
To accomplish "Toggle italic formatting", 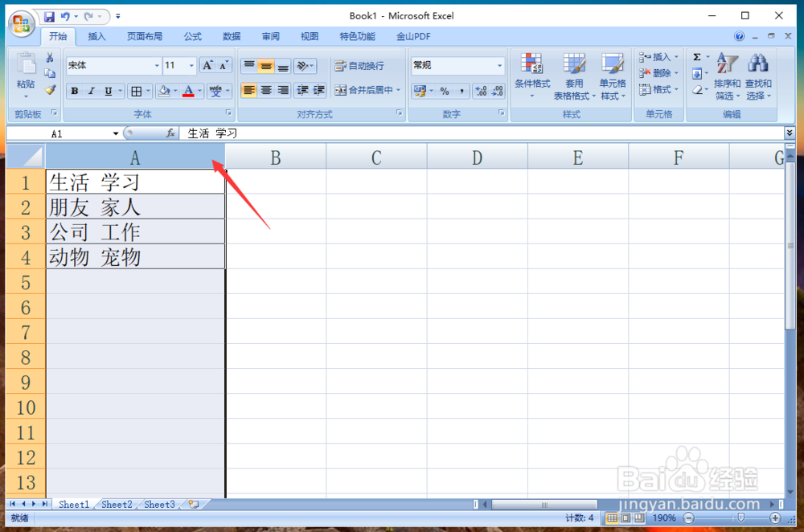I will coord(92,91).
